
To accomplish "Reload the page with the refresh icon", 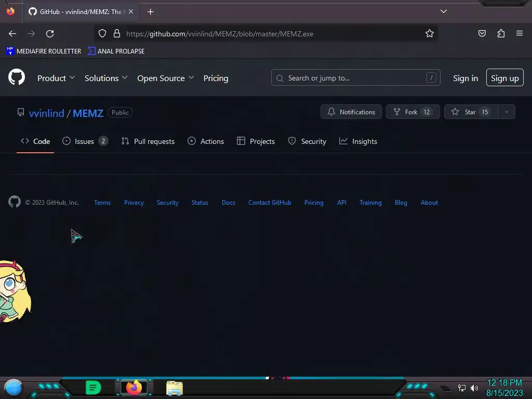I will click(x=50, y=34).
